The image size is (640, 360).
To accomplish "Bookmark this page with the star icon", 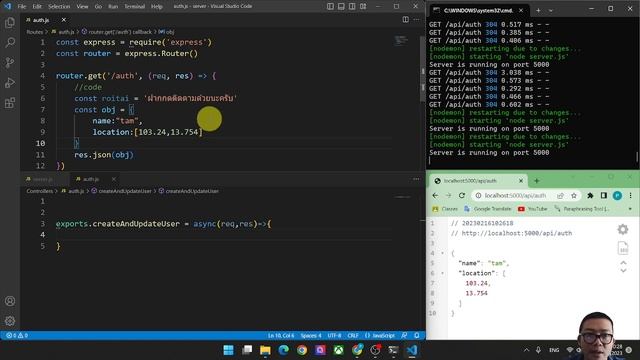I will (574, 196).
